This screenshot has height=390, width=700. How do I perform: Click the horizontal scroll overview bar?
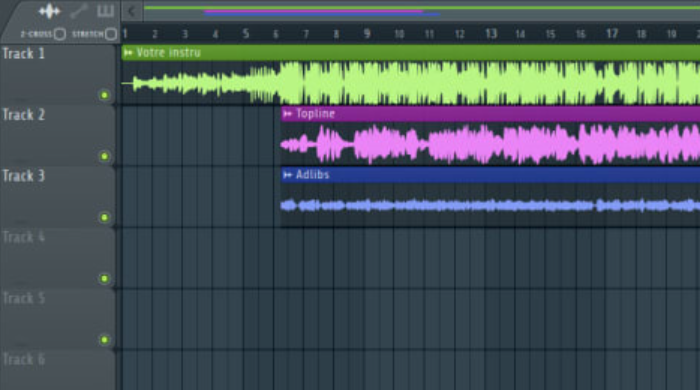click(x=421, y=11)
